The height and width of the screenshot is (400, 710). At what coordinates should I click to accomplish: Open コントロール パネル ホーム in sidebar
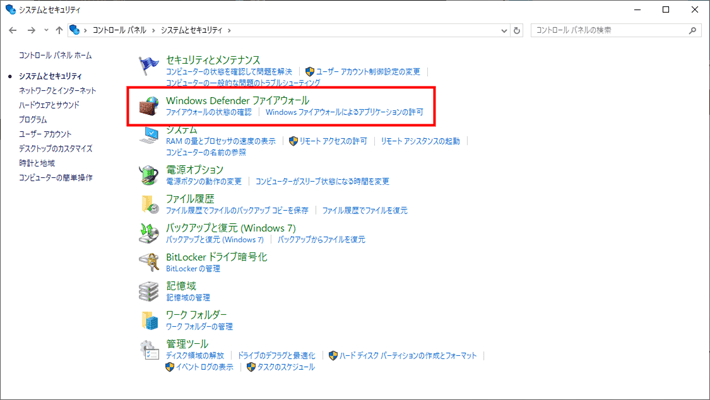pyautogui.click(x=55, y=55)
